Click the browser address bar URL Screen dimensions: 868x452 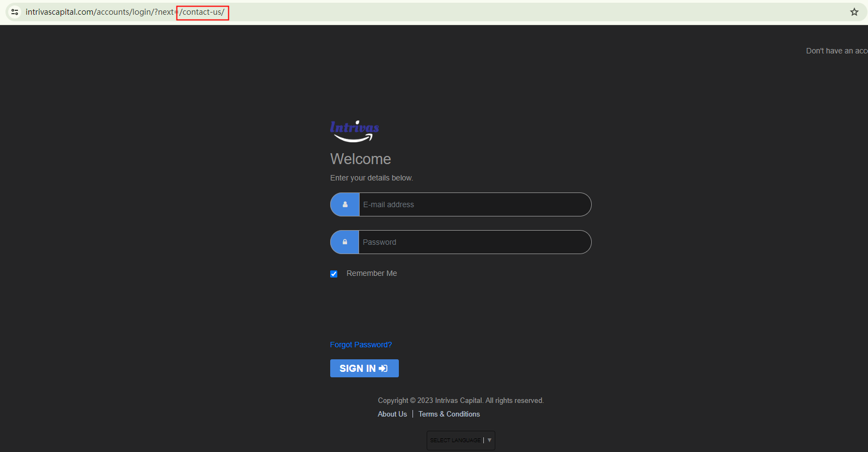click(x=125, y=12)
